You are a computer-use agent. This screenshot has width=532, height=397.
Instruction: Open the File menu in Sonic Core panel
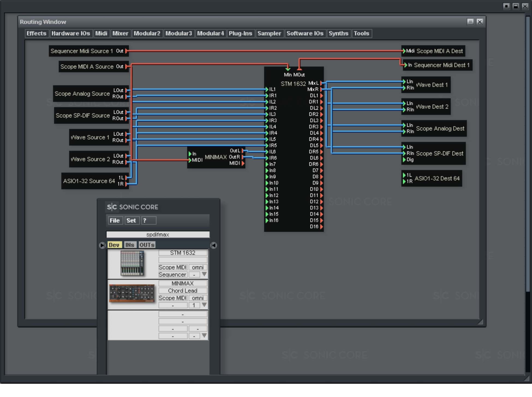pos(115,220)
